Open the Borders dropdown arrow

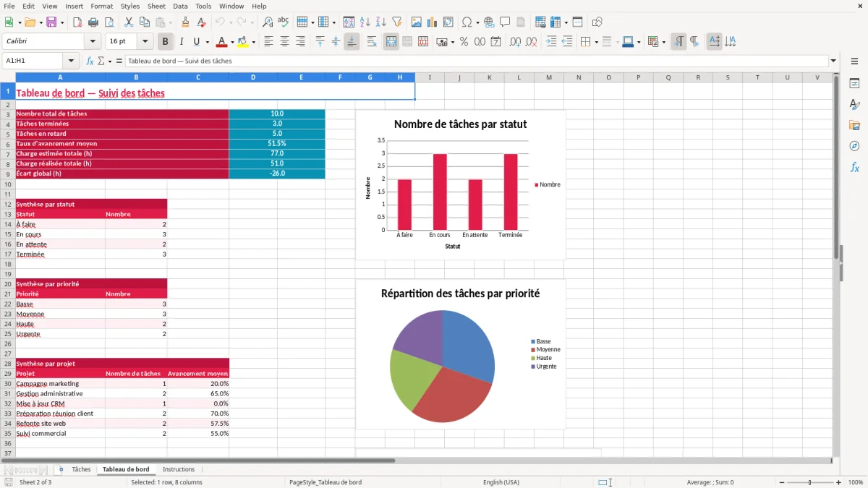coord(596,42)
